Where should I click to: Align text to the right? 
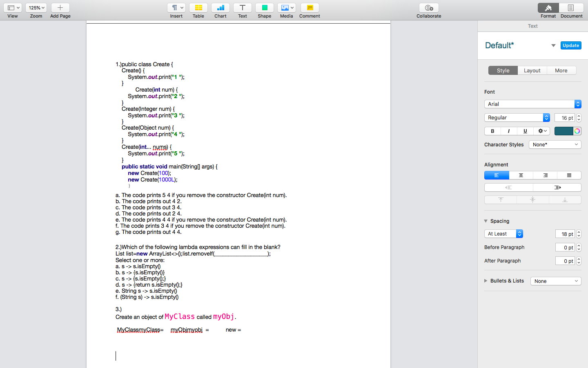[x=545, y=175]
